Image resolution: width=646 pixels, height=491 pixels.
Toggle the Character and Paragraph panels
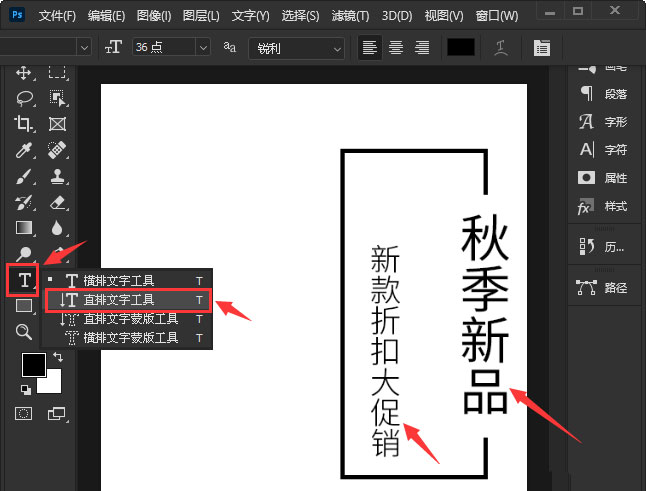point(542,48)
